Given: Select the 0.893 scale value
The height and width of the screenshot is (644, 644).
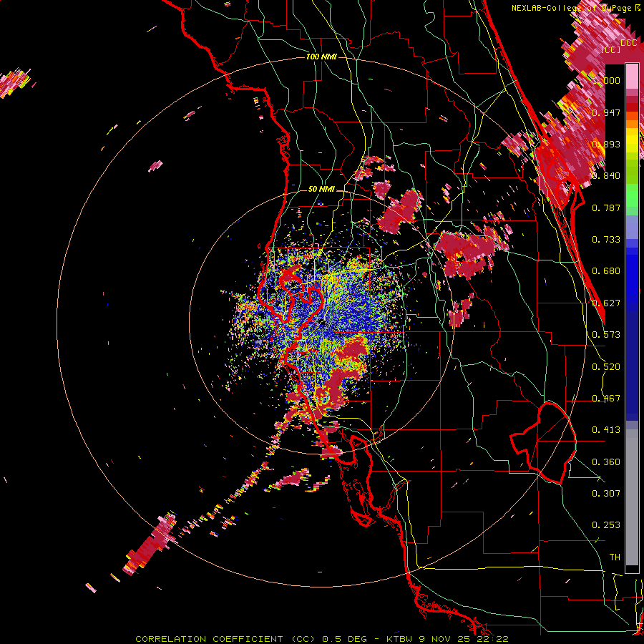Looking at the screenshot, I should [x=606, y=144].
